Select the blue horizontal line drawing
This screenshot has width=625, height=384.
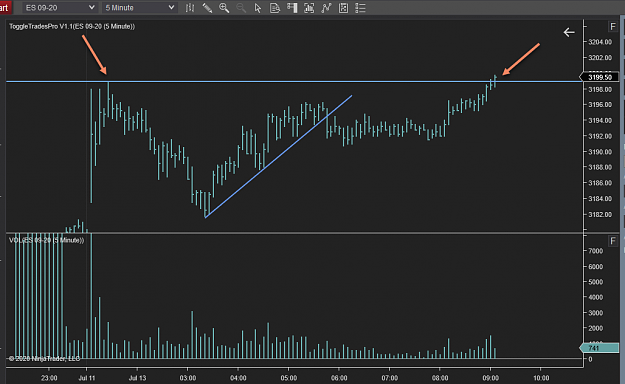[x=294, y=82]
